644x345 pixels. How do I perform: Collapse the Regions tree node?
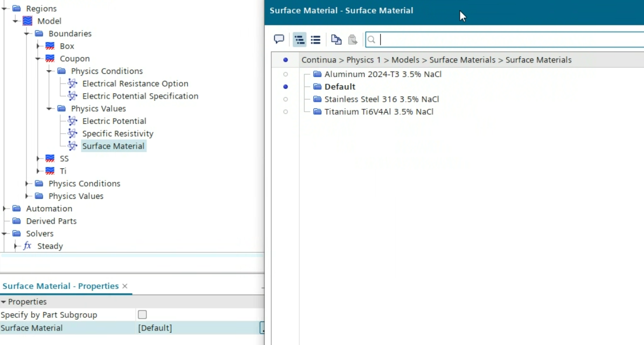(4, 8)
